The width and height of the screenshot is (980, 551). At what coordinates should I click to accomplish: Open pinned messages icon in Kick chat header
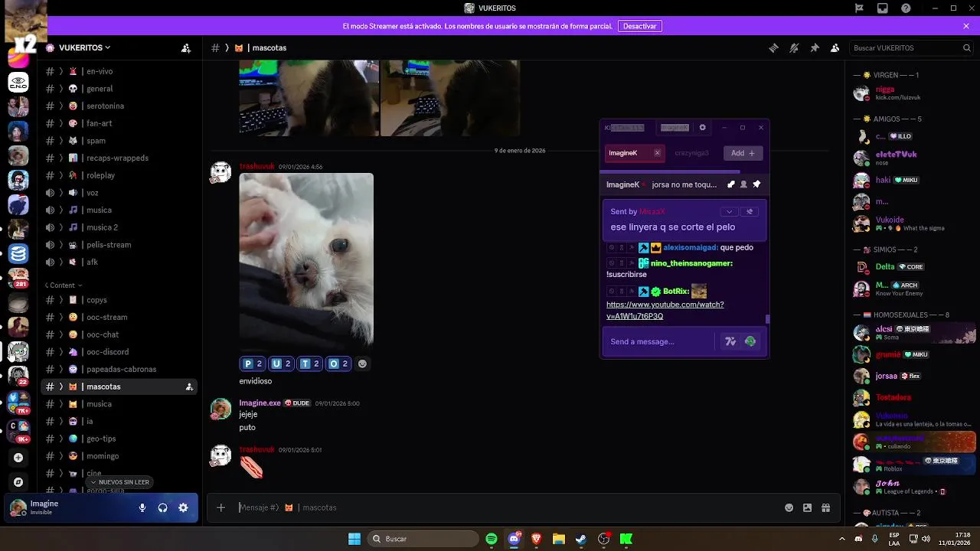point(756,184)
